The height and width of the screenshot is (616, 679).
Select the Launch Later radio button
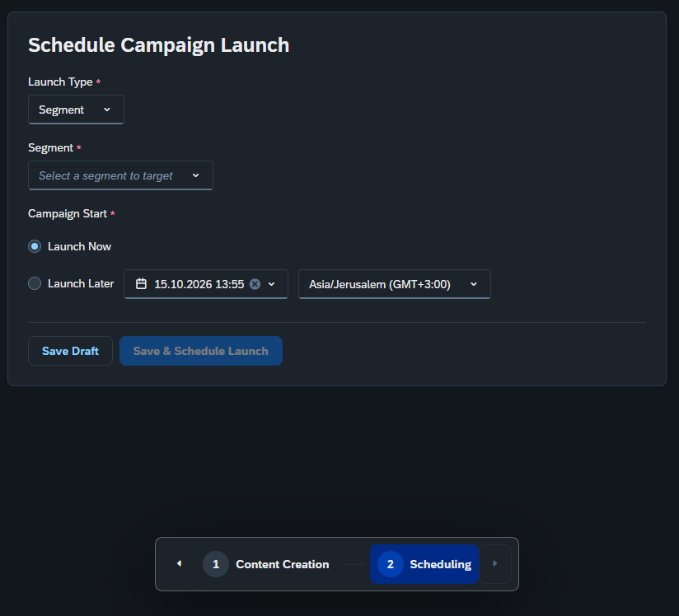coord(35,283)
